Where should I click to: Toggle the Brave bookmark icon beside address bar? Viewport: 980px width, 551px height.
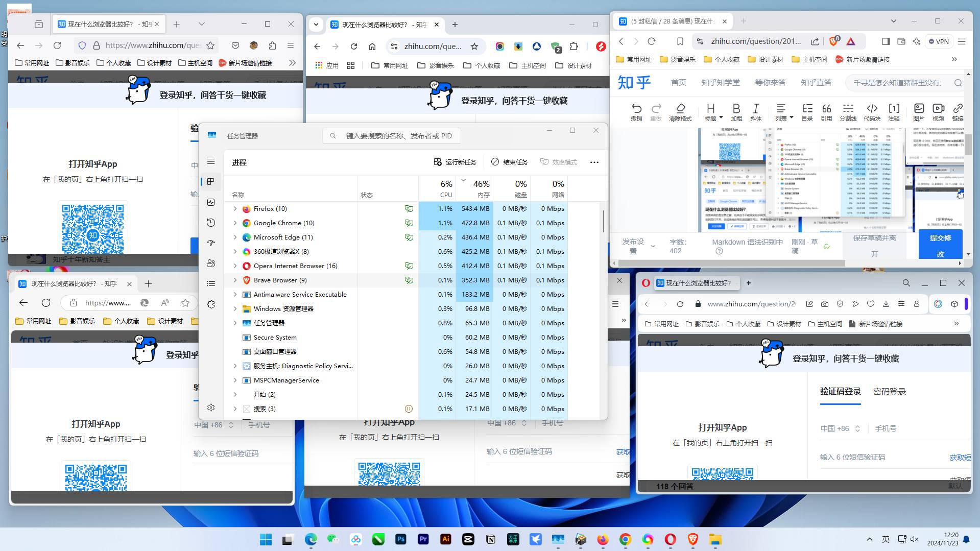tap(680, 41)
